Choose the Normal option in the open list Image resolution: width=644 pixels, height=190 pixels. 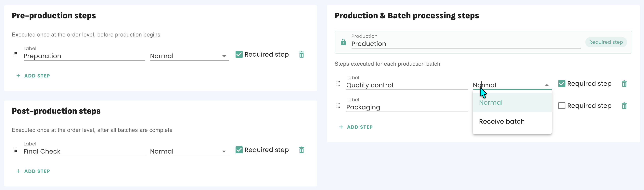(x=491, y=103)
